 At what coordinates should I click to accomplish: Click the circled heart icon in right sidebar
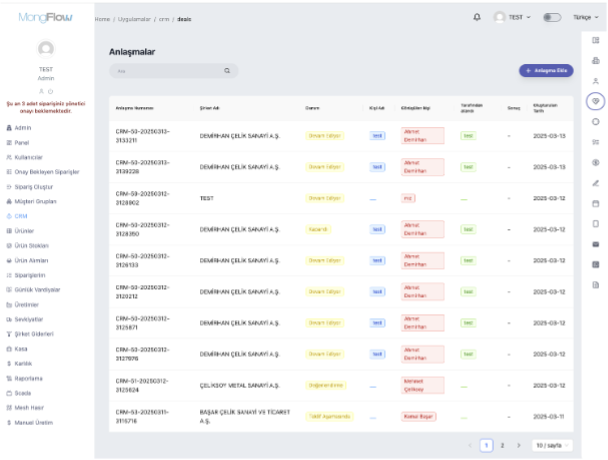596,101
